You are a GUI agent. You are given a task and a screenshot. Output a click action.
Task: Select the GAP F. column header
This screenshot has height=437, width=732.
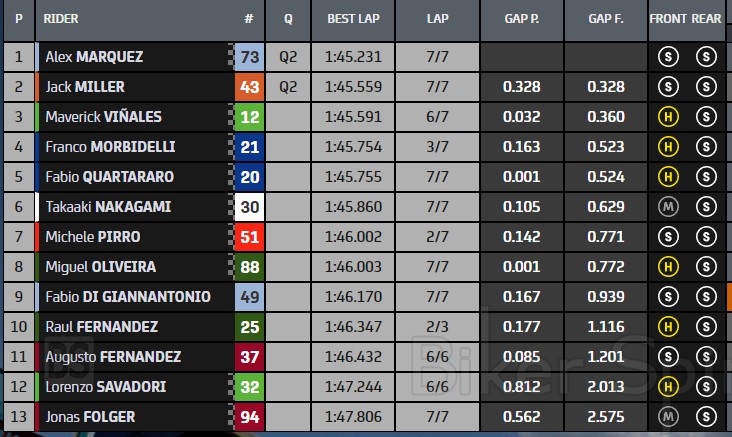(x=606, y=19)
